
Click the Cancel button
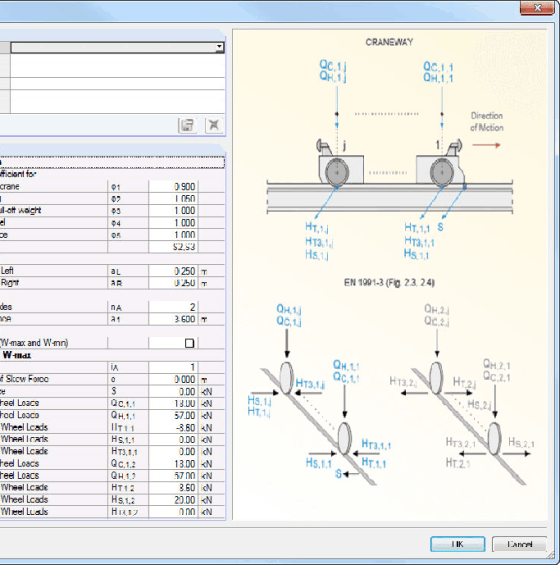(x=519, y=544)
